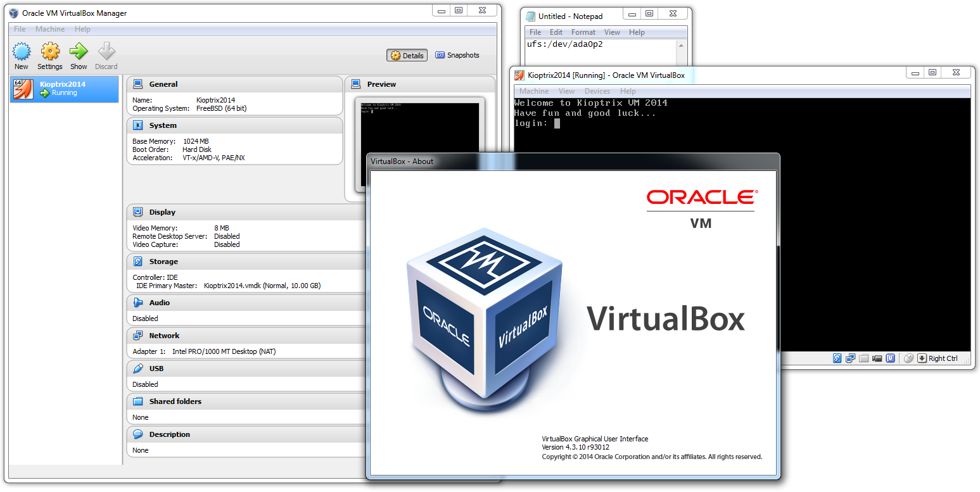Open the Machine menu in VirtualBox Manager
Image resolution: width=980 pixels, height=492 pixels.
(50, 28)
